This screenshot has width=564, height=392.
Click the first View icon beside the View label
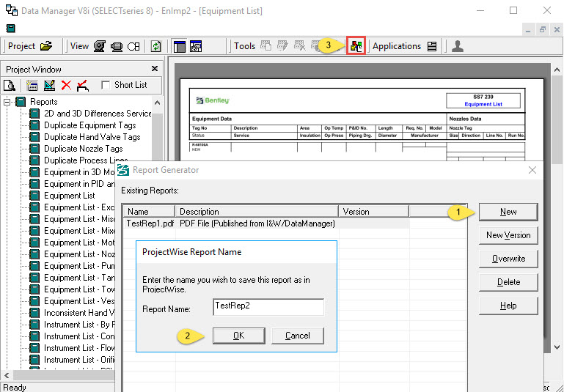[100, 46]
